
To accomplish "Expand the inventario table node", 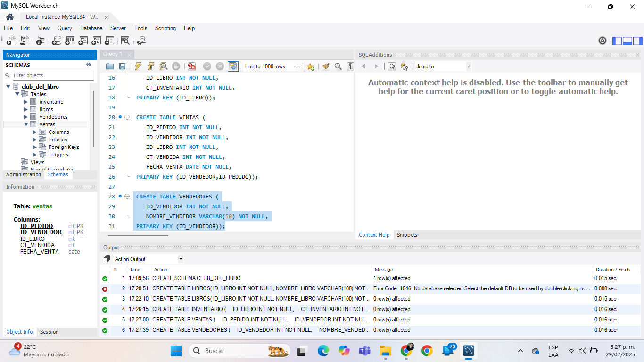I will (26, 102).
